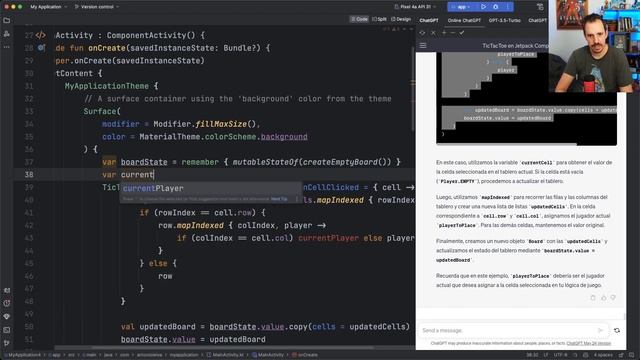The width and height of the screenshot is (640, 360).
Task: Click the override gutter icon on line 28
Action: point(41,48)
